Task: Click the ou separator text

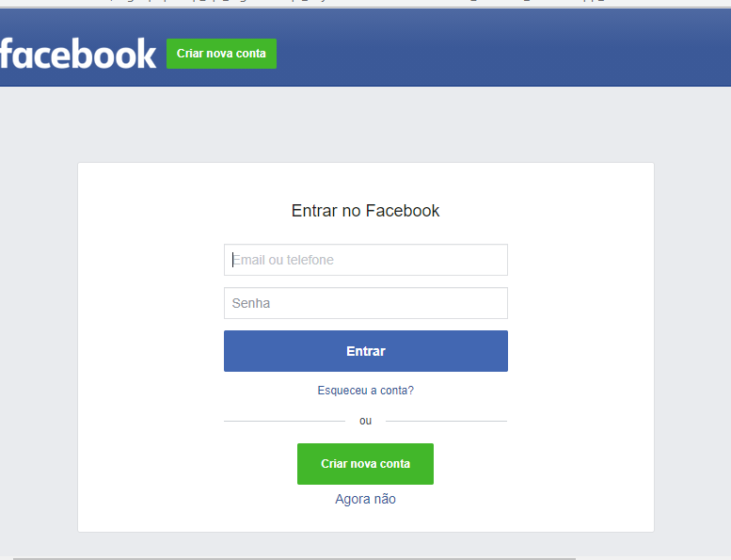Action: coord(365,421)
